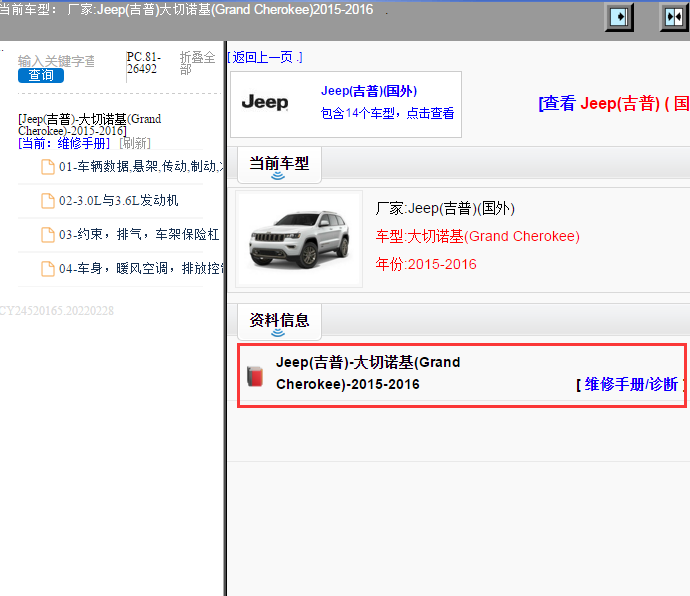Click the Jeep brand logo

point(265,102)
